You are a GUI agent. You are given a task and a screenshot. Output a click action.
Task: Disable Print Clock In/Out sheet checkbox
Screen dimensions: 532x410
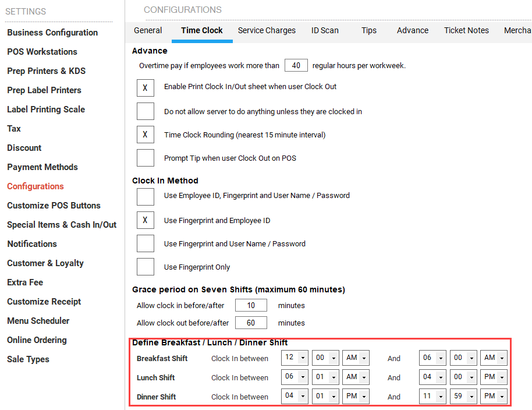tap(145, 88)
